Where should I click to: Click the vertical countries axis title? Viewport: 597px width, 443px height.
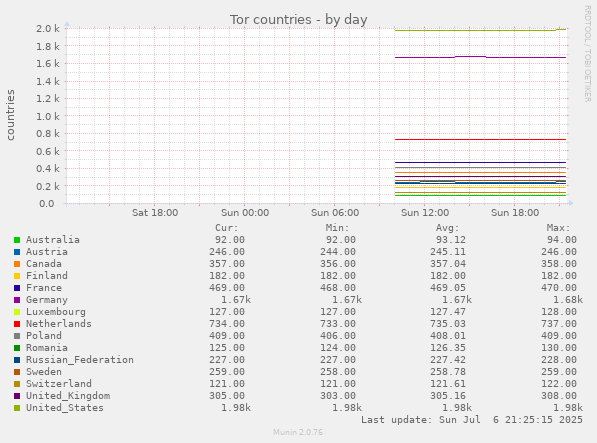click(10, 115)
